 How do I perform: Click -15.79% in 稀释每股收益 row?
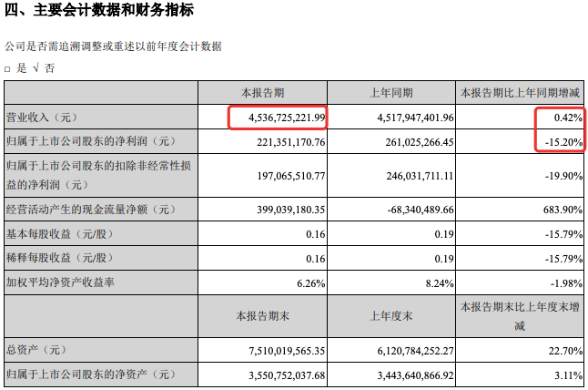tap(564, 259)
